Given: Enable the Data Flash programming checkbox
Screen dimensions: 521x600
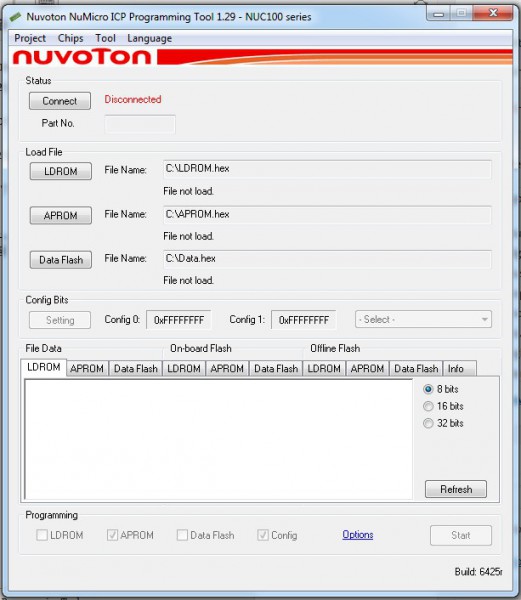Looking at the screenshot, I should coord(182,535).
